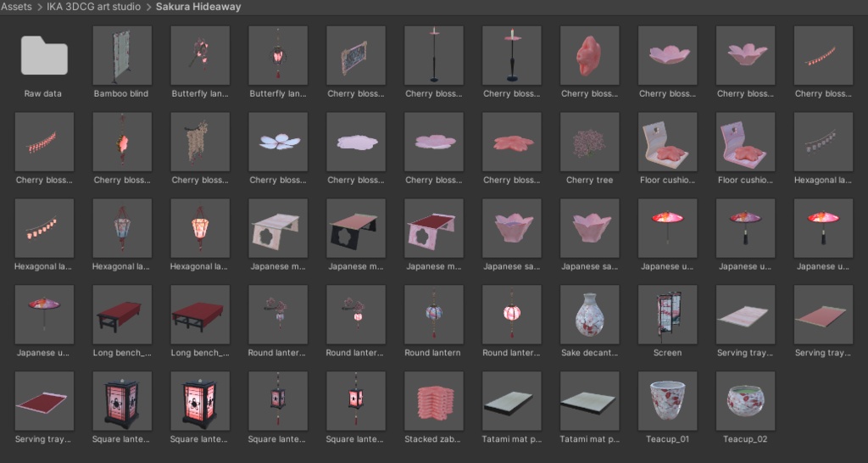Select the Sake decanter asset
Viewport: 868px width, 463px height.
pyautogui.click(x=590, y=315)
